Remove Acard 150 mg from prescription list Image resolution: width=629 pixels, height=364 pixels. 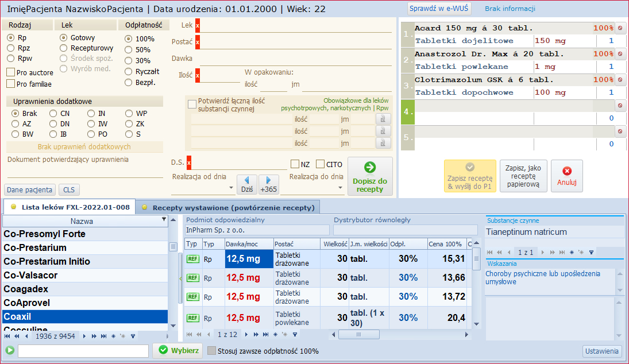620,28
